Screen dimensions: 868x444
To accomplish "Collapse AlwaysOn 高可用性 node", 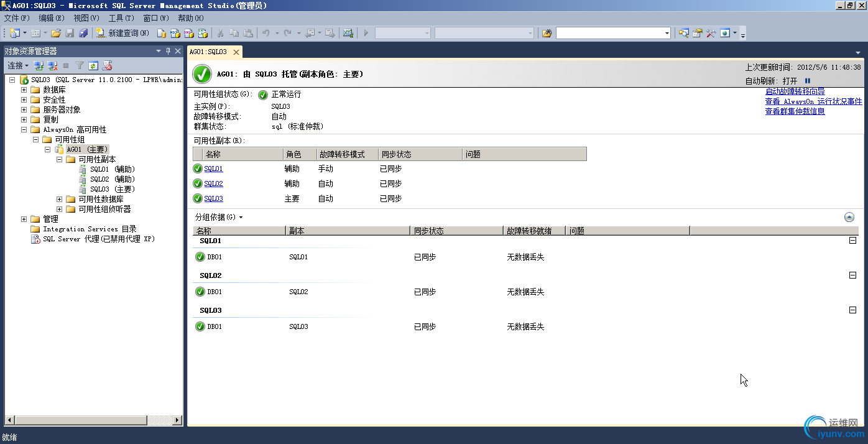I will tap(24, 129).
